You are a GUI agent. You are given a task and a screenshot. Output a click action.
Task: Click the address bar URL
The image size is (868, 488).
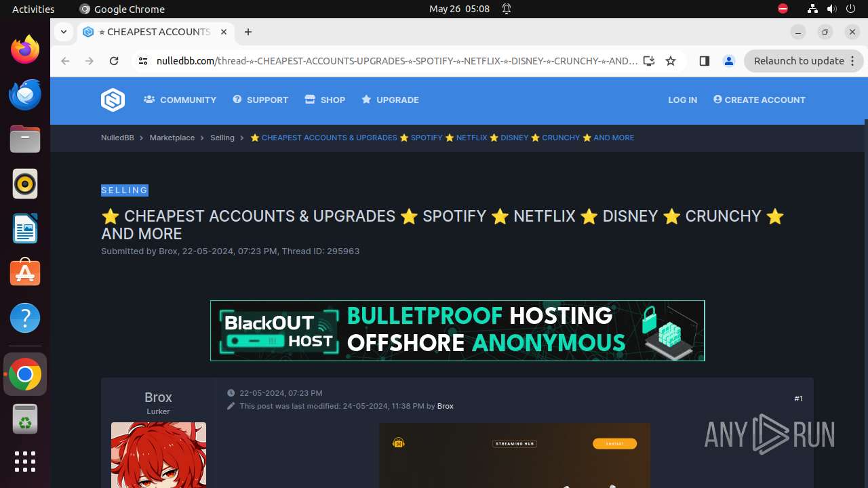[397, 61]
